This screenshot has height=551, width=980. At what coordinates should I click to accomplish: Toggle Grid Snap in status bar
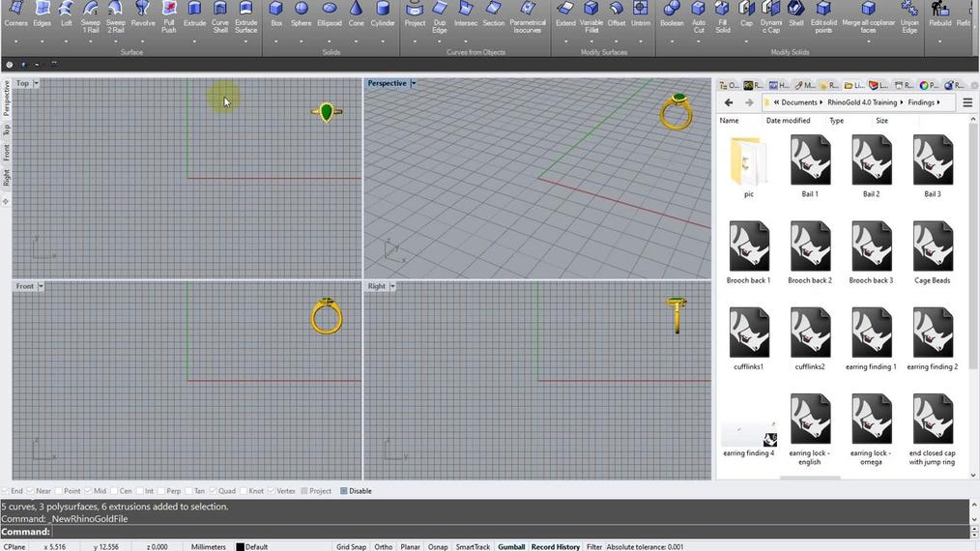(x=351, y=546)
